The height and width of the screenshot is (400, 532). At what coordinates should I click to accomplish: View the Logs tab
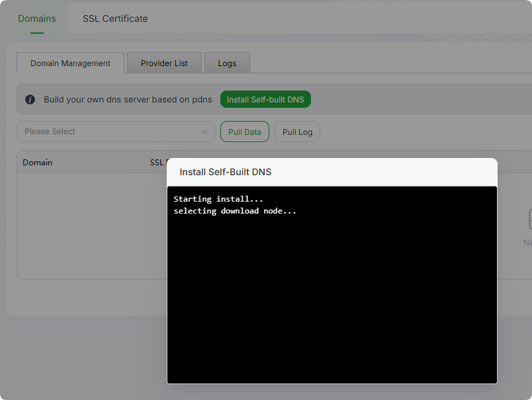[x=227, y=63]
